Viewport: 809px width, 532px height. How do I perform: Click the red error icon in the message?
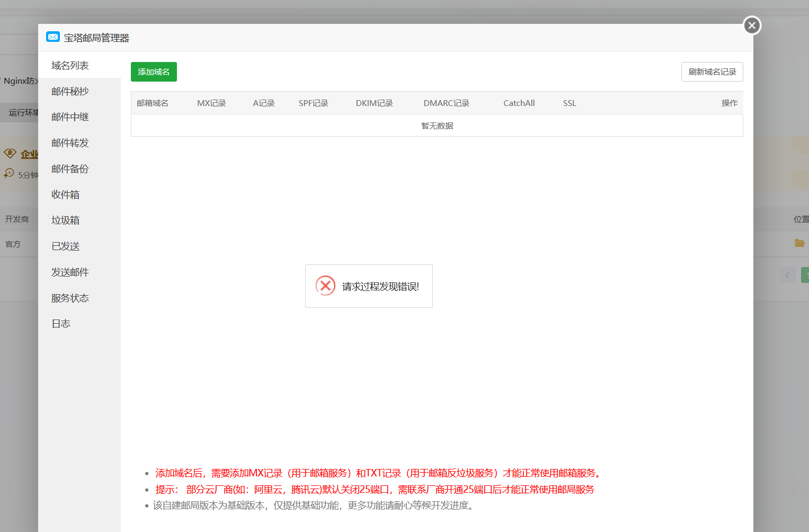(x=325, y=286)
